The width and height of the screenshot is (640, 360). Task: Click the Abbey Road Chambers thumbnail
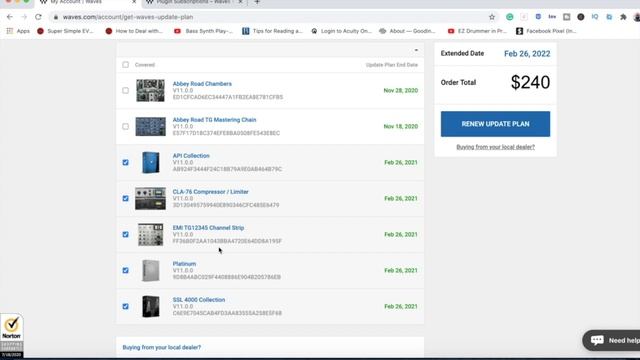click(151, 90)
